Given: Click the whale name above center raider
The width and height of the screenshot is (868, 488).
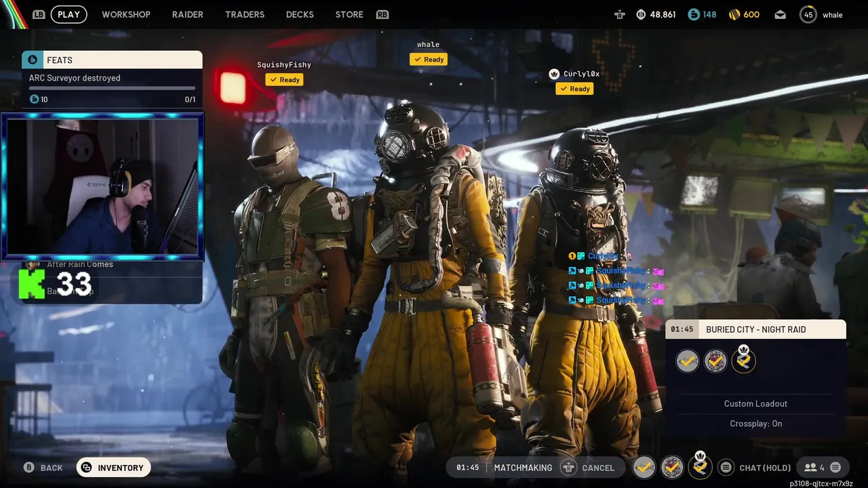Looking at the screenshot, I should coord(428,45).
